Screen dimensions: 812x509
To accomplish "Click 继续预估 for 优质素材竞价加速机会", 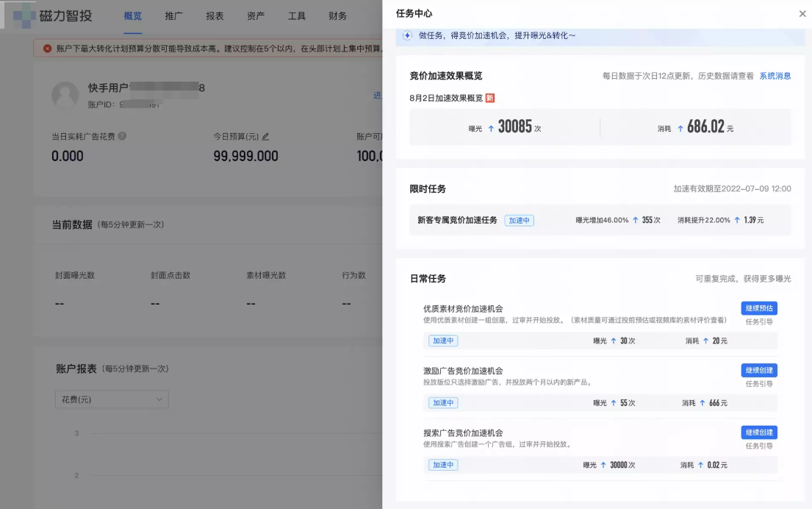I will tap(758, 308).
